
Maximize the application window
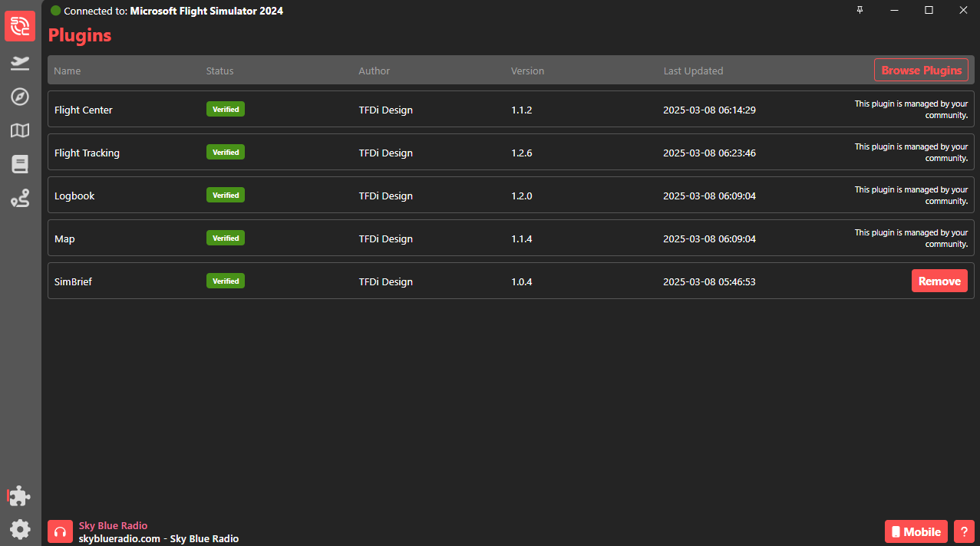pos(929,10)
